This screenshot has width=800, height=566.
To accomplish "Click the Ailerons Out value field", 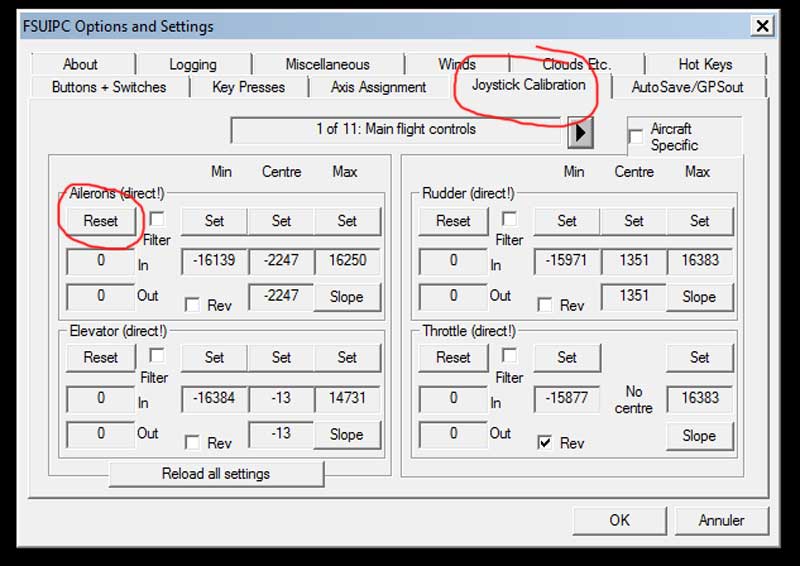I will click(x=101, y=296).
